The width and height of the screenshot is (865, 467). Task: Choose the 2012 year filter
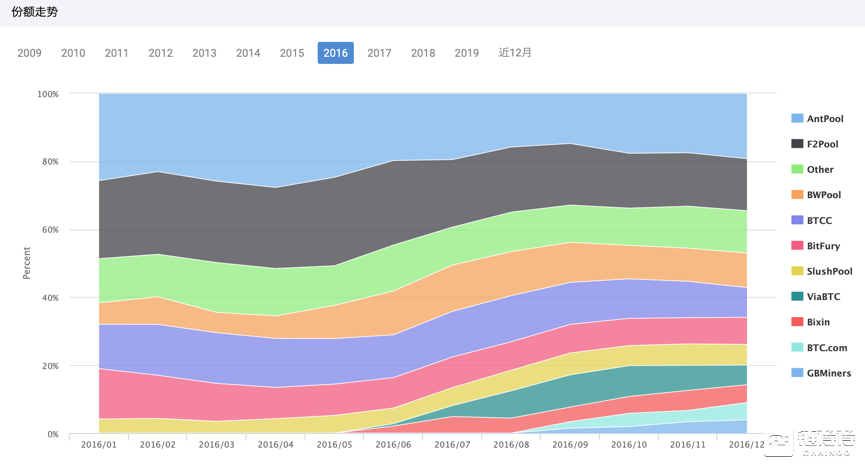click(160, 53)
